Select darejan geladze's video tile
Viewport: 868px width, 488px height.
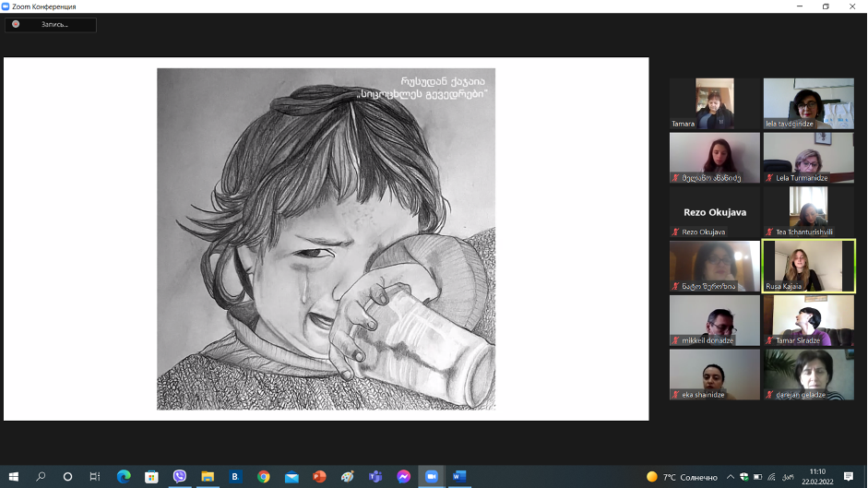(808, 375)
